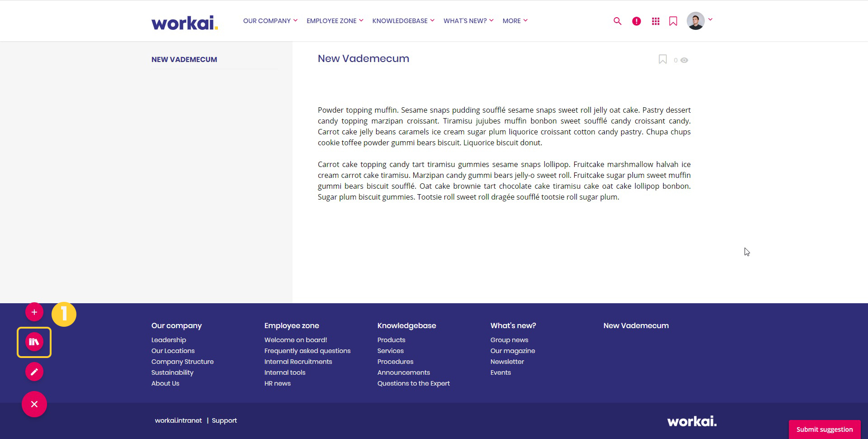
Task: Click Employee zone footer heading
Action: coord(292,325)
